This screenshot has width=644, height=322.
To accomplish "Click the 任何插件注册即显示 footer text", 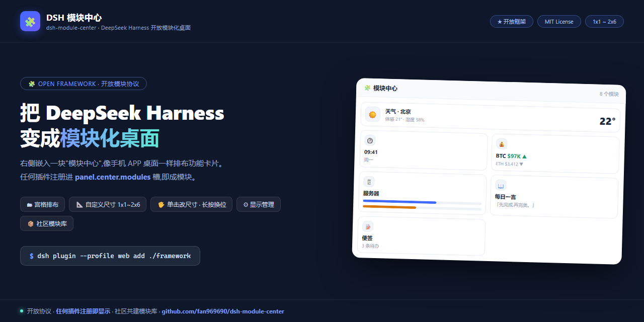I will pos(83,311).
